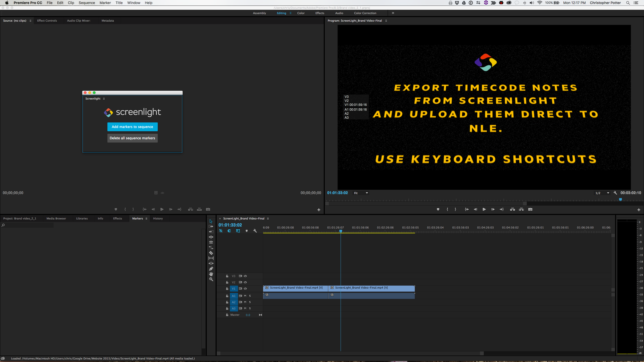This screenshot has height=362, width=644.
Task: Select the Hand tool
Action: (211, 274)
